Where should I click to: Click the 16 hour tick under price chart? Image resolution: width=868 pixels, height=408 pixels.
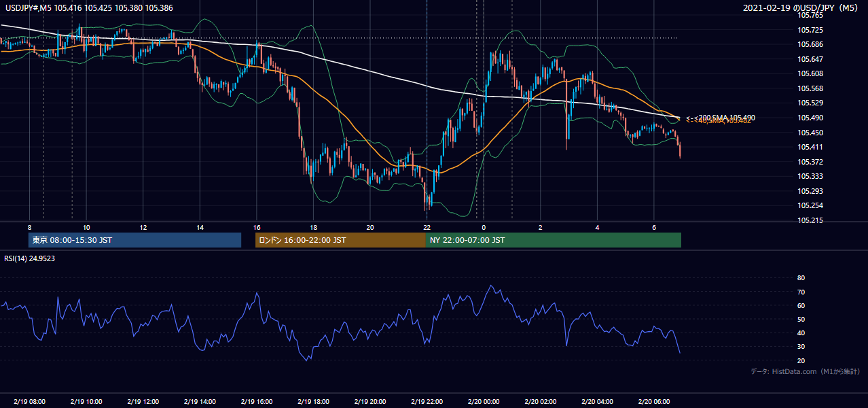256,227
